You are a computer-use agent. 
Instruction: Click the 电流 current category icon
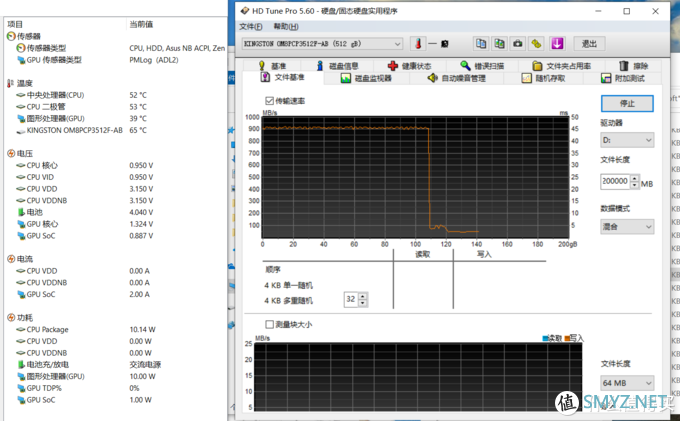click(11, 259)
